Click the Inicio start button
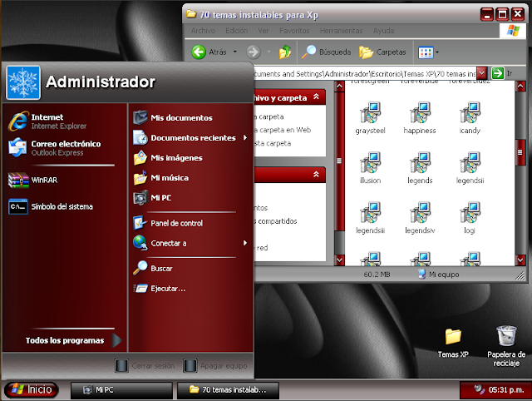The image size is (532, 401). tap(32, 389)
